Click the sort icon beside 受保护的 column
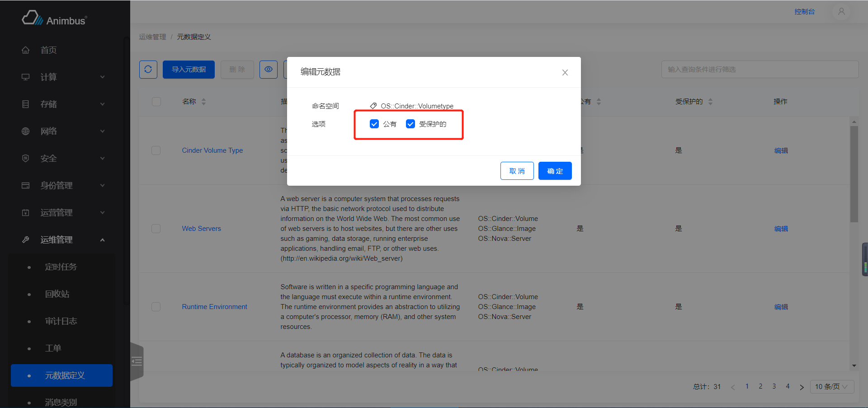This screenshot has height=408, width=868. pyautogui.click(x=710, y=102)
